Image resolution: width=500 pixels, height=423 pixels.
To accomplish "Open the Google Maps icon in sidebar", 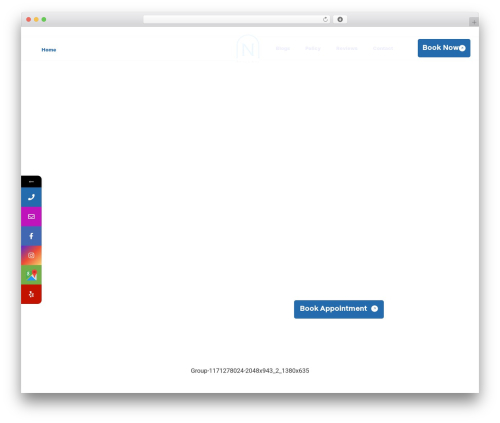I will pyautogui.click(x=31, y=275).
